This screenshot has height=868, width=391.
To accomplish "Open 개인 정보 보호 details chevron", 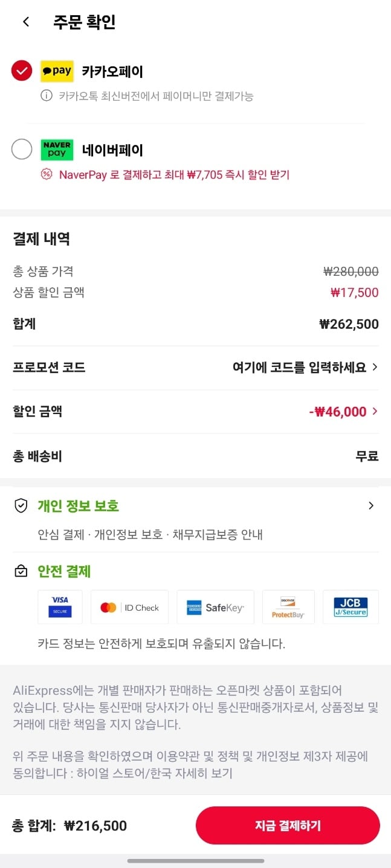I will coord(371,506).
